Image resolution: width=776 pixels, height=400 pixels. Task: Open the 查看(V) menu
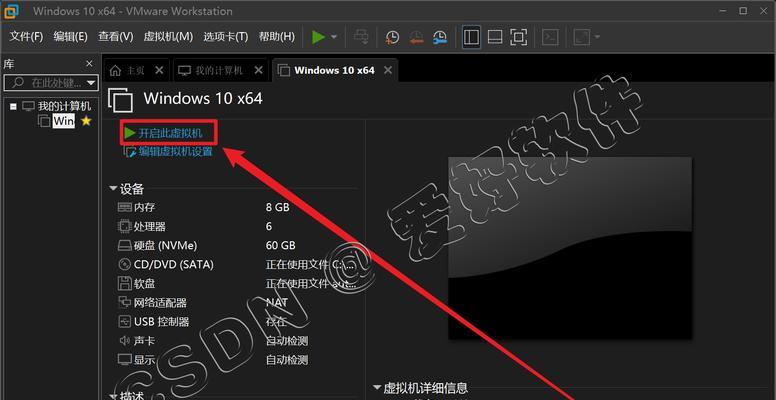coord(115,37)
